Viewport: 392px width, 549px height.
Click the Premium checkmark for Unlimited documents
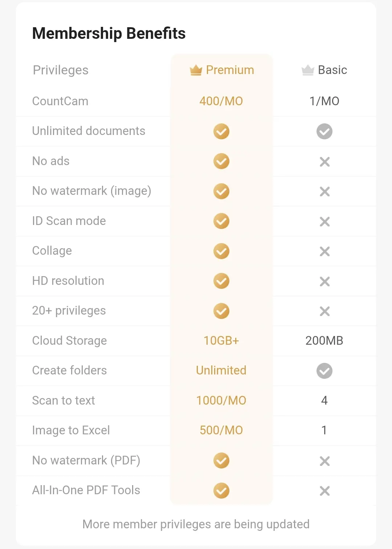click(221, 131)
